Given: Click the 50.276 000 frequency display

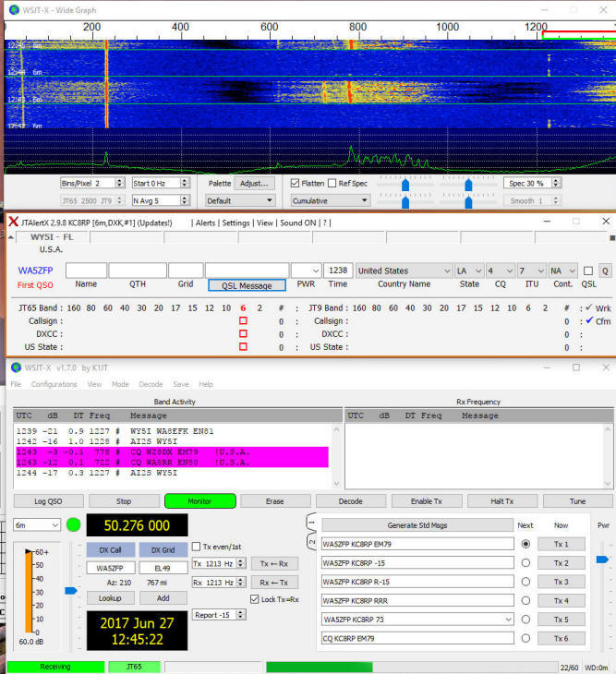Looking at the screenshot, I should [137, 525].
